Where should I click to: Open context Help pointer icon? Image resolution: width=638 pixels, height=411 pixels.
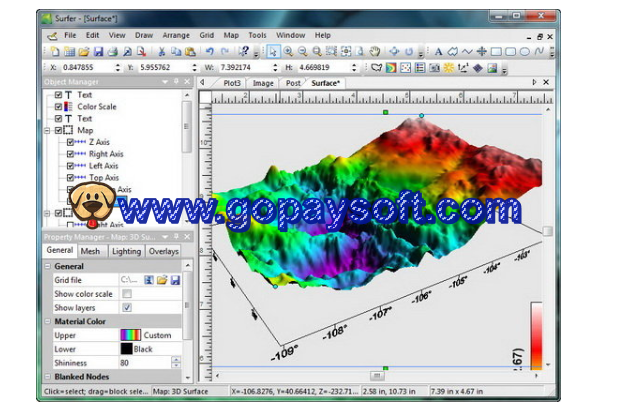pos(244,51)
